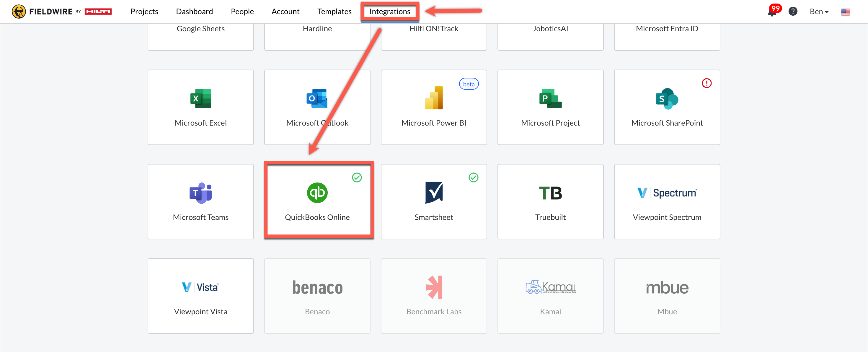
Task: Click the QuickBooks Online green logo
Action: point(317,193)
